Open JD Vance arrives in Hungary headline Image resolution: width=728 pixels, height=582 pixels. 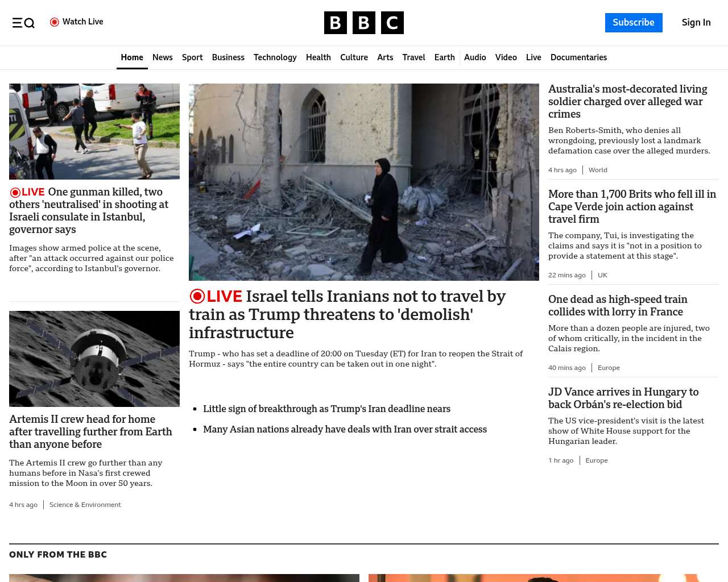pos(623,398)
